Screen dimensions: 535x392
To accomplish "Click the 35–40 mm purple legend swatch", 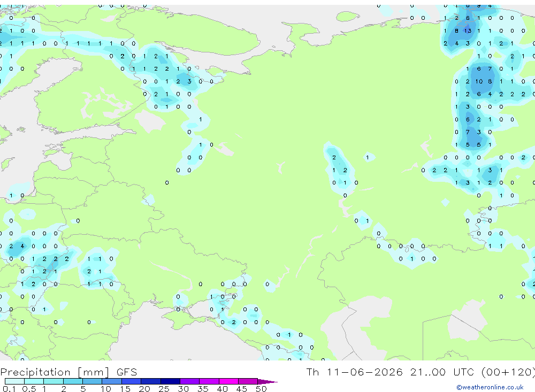I will click(209, 381).
